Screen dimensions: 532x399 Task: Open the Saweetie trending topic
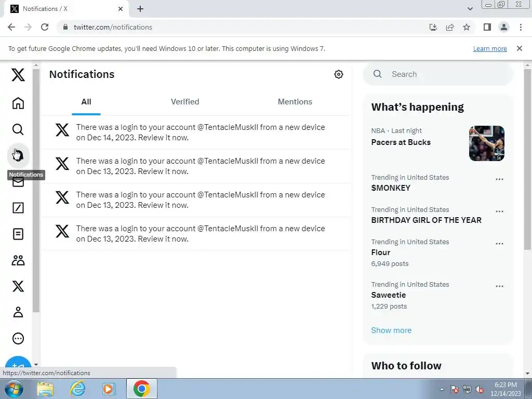pos(389,295)
